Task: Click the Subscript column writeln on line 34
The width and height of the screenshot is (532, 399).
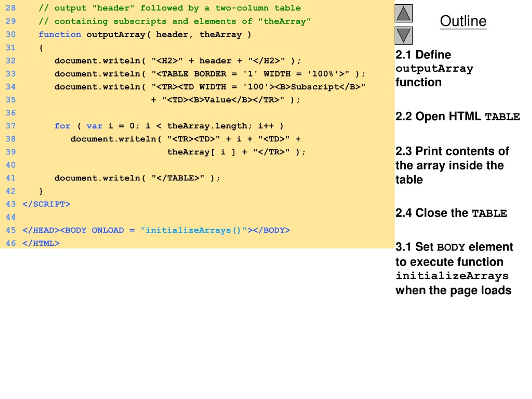Action: 210,87
